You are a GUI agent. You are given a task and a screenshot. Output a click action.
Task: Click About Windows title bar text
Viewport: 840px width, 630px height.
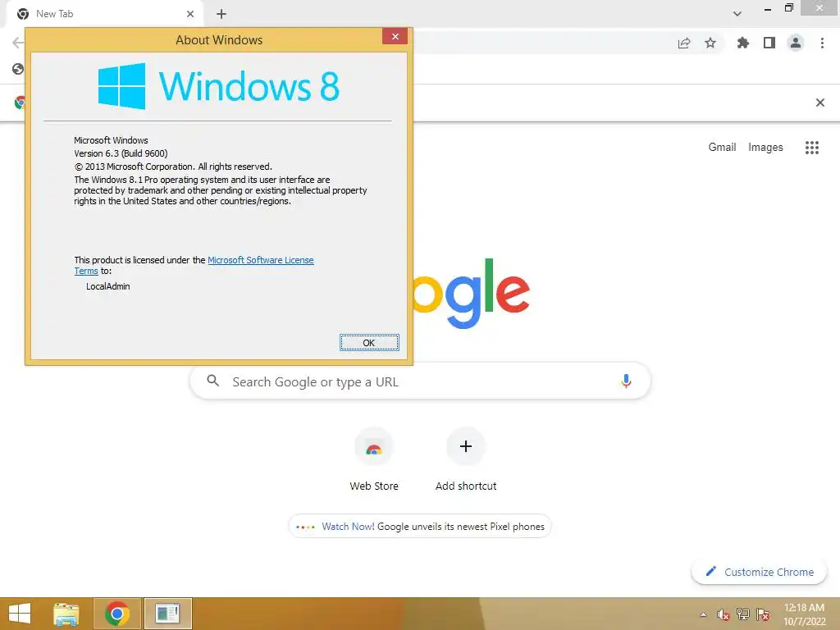[219, 39]
